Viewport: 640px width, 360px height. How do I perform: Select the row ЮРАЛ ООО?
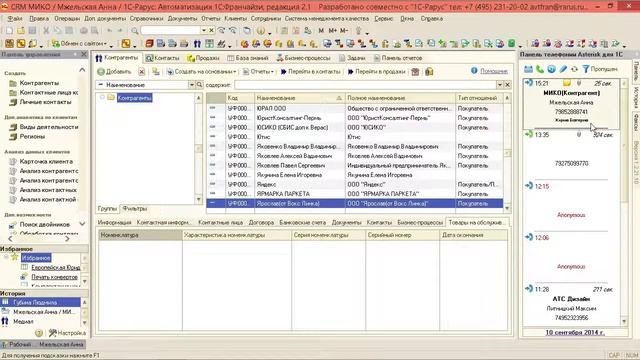pos(354,109)
